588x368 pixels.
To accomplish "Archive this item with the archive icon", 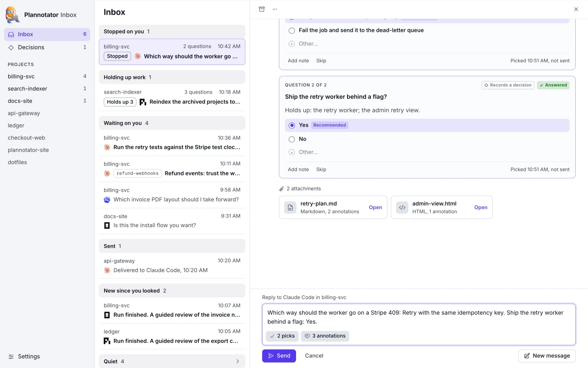I will [x=262, y=9].
